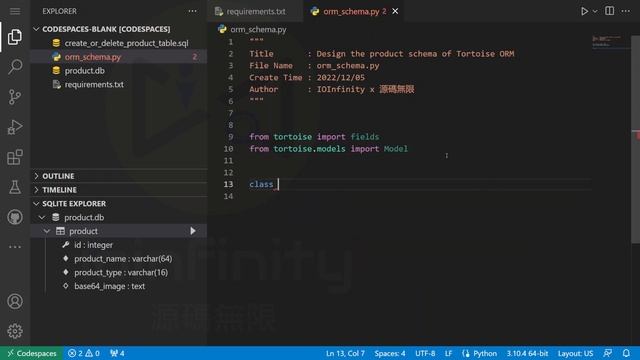The image size is (640, 360).
Task: Open the Codespaces remote menu
Action: 31,353
